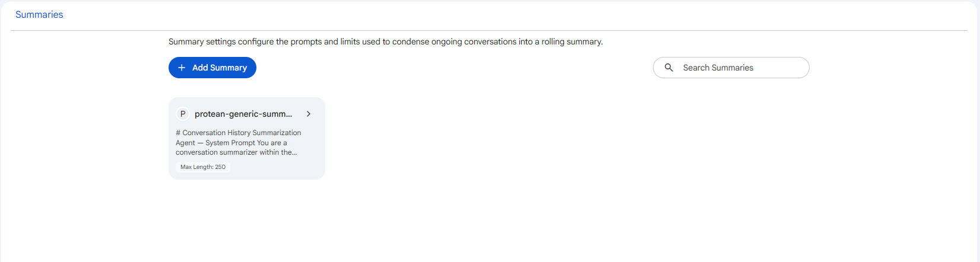Open the protean-generic-summ summary title

[243, 114]
